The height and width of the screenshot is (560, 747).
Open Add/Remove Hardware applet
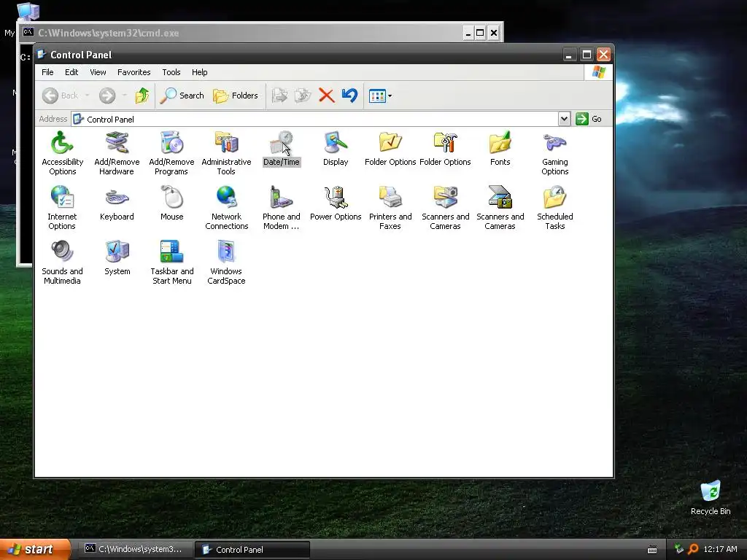pos(117,153)
